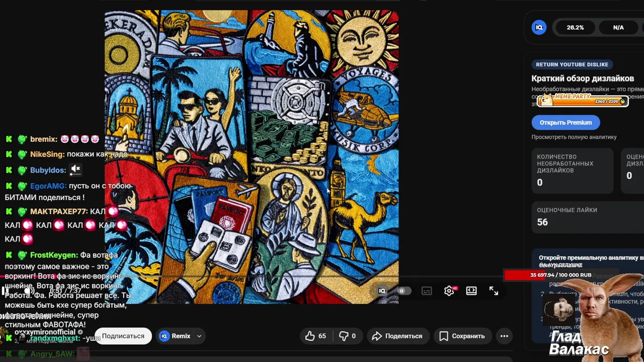Click the IQ icon in player controls

382,291
